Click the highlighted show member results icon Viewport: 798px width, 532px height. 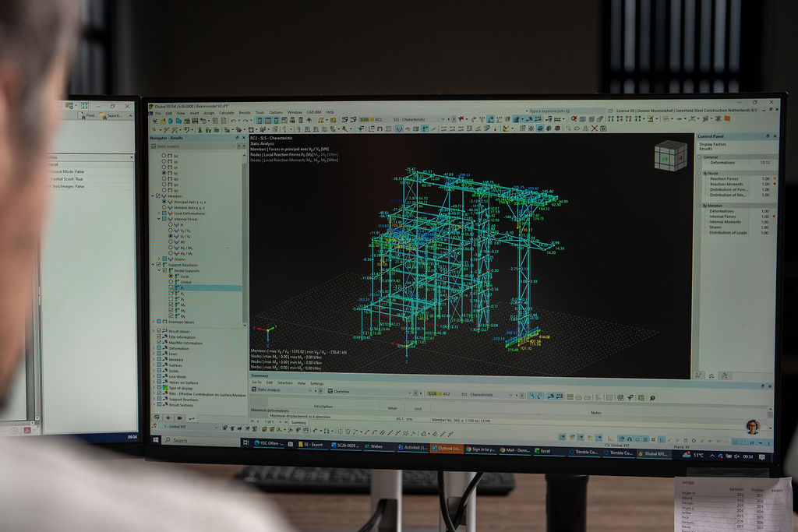(x=399, y=129)
